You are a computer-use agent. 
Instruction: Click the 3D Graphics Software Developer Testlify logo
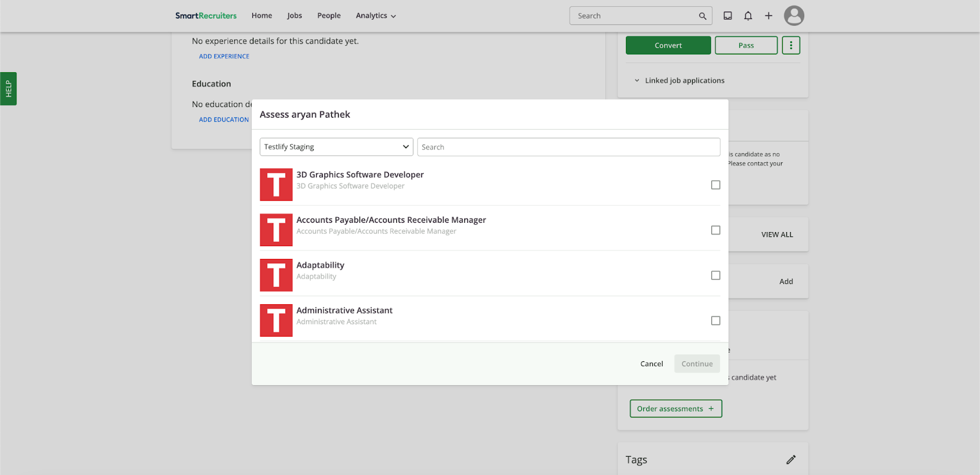pos(276,185)
